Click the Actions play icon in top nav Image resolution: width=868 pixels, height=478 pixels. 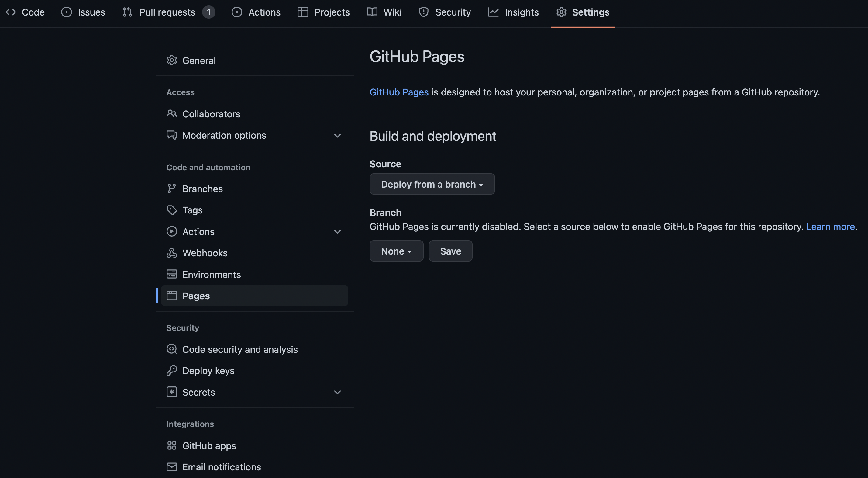(237, 12)
